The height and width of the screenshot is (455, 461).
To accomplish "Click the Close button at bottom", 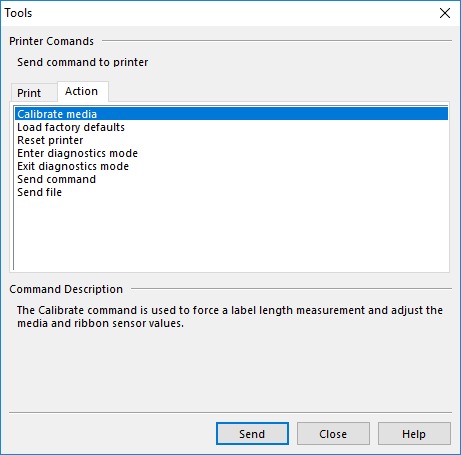I will click(x=333, y=434).
